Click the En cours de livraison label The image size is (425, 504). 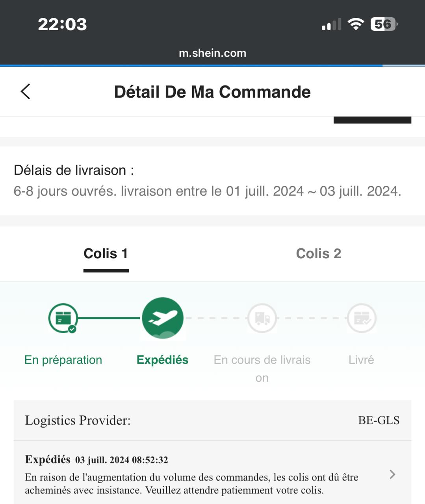coord(262,369)
